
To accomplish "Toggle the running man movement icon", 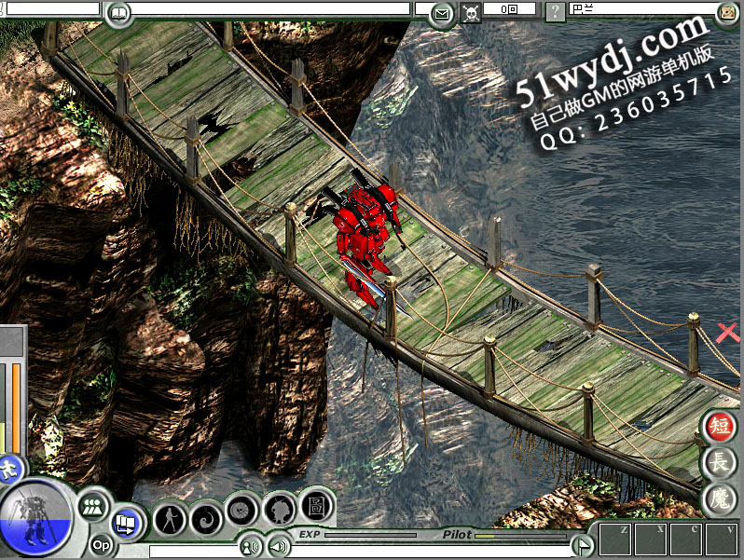I will click(x=9, y=470).
